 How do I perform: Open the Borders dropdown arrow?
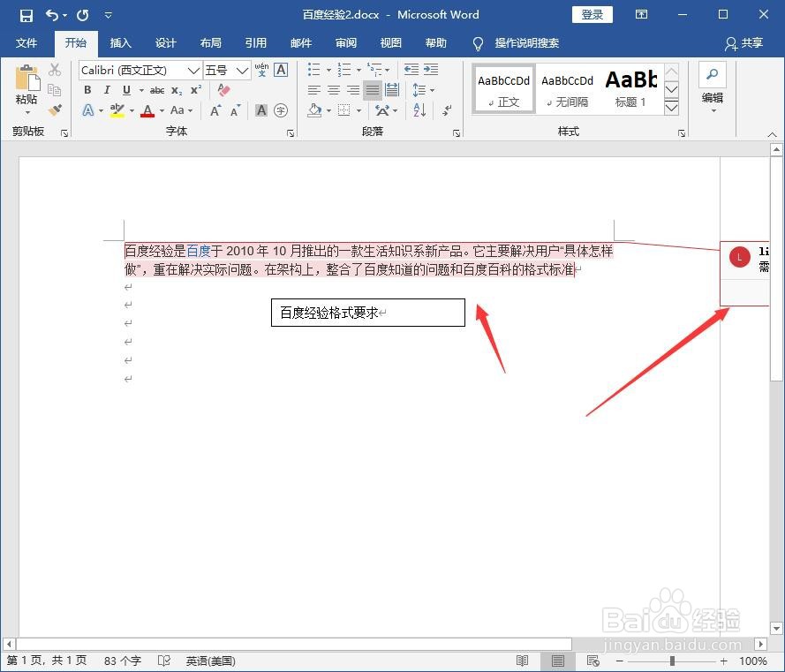click(359, 110)
